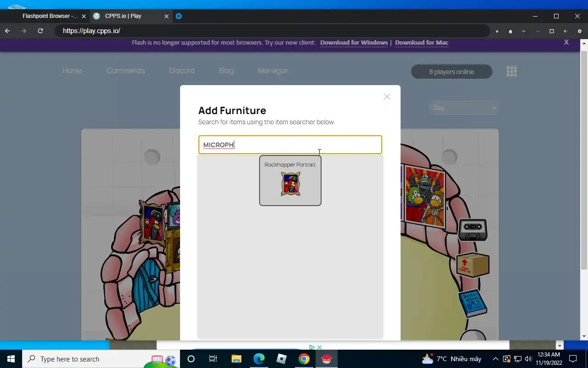The image size is (588, 368).
Task: Reload the current page
Action: pos(40,31)
